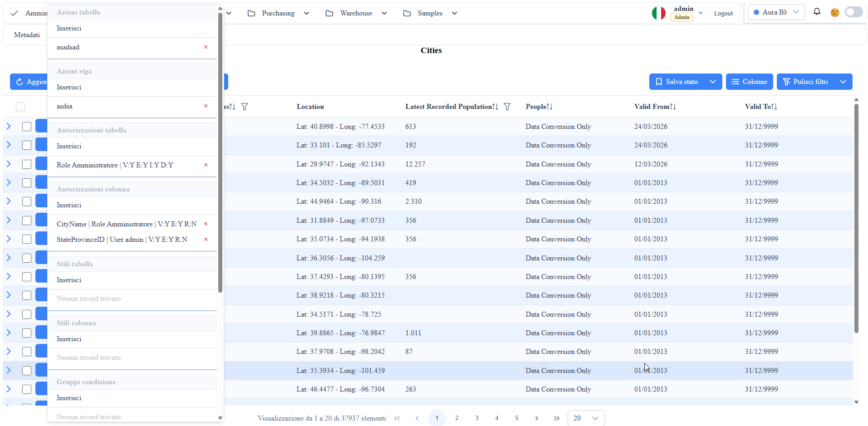Click Inserisci under Azioni tabella

point(69,28)
